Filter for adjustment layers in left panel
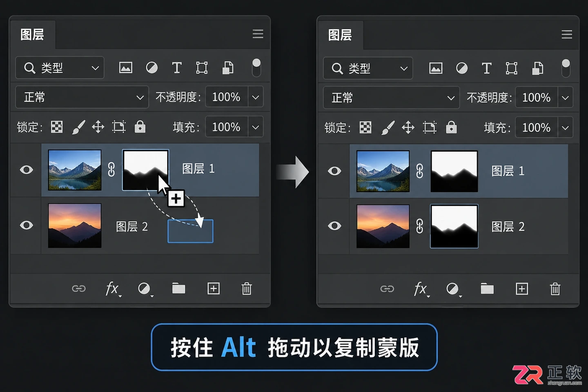The image size is (588, 392). [152, 68]
